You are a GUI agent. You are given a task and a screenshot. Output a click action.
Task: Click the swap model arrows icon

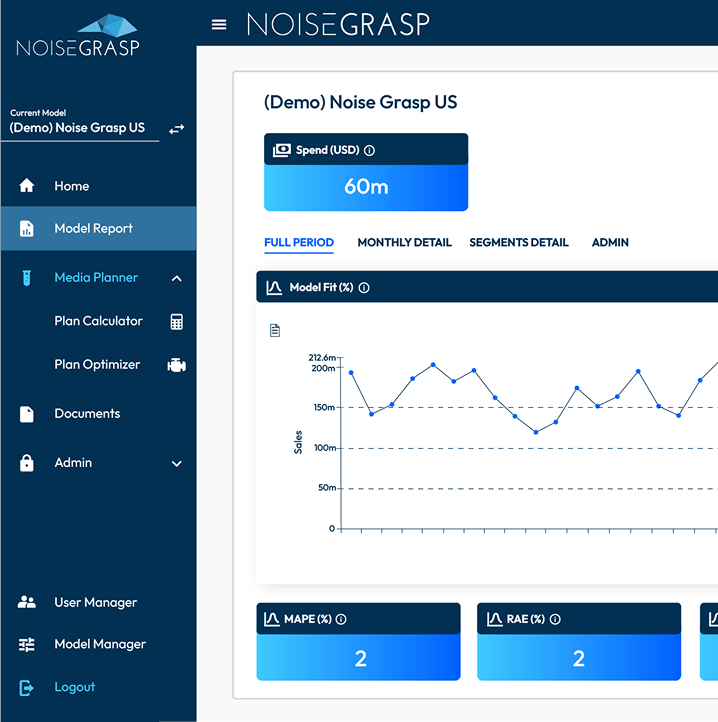176,129
